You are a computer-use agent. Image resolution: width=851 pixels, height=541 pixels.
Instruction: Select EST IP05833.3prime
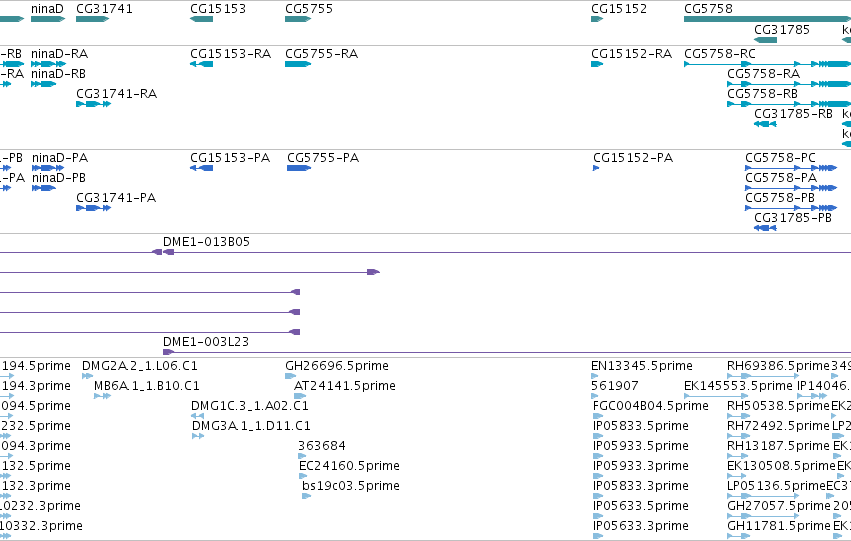coord(598,497)
